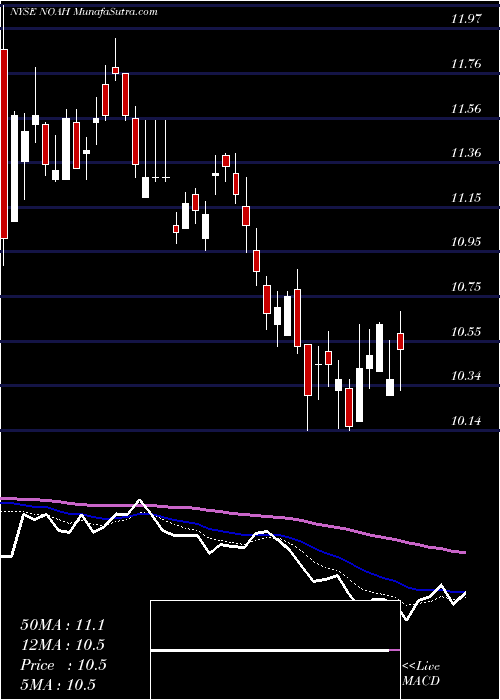
Task: Click the 11.15 price axis label
Action: point(466,198)
